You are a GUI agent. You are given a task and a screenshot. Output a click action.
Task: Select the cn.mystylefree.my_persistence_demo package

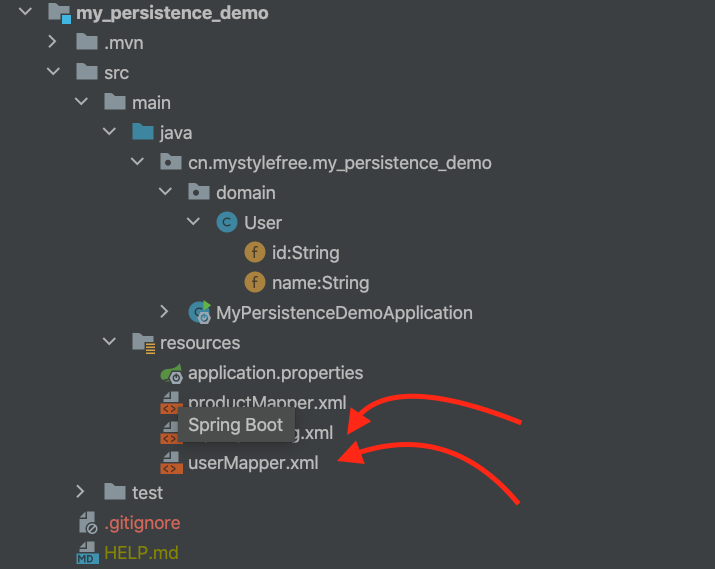[340, 163]
